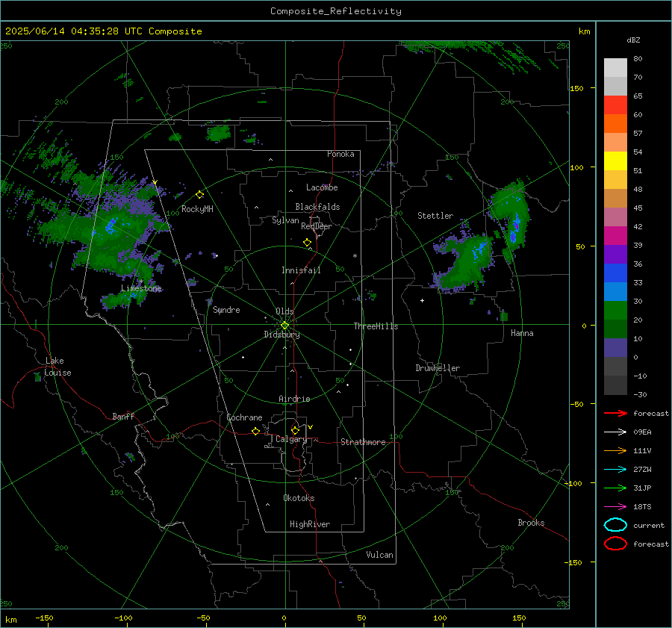The height and width of the screenshot is (628, 672).
Task: Click the magenta 18TS arrow icon
Action: pyautogui.click(x=615, y=507)
